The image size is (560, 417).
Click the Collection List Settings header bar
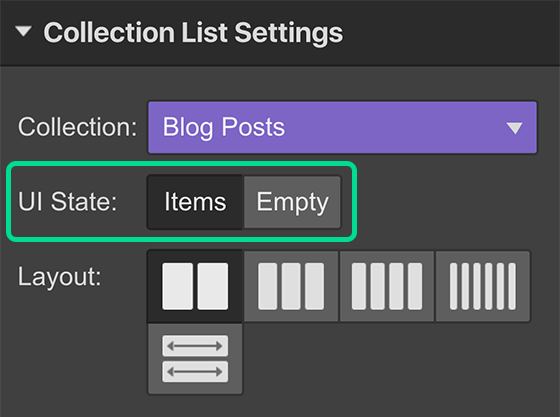pyautogui.click(x=280, y=33)
